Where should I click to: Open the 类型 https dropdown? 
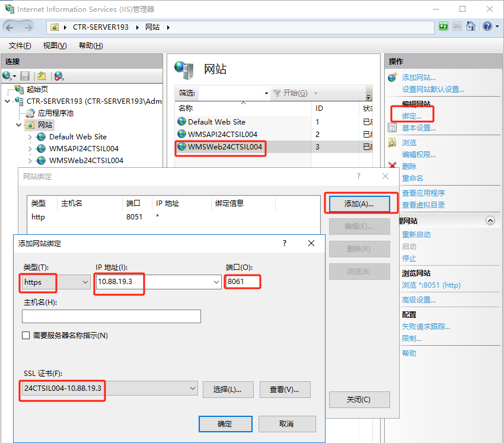point(85,282)
